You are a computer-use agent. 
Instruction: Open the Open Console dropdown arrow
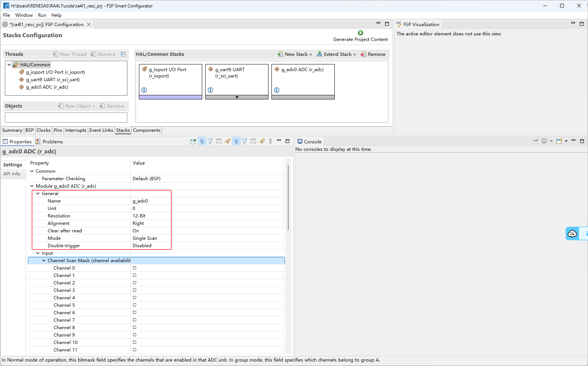click(x=566, y=141)
